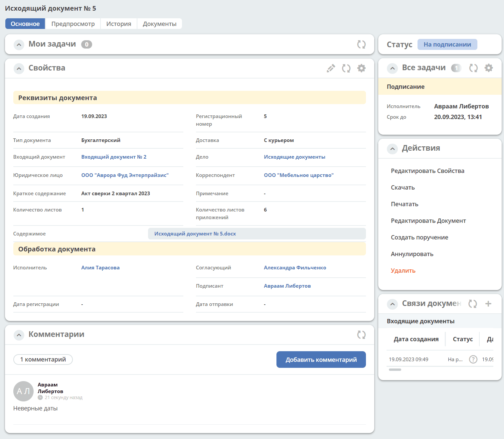Open the Свойства panel gear settings

[362, 68]
